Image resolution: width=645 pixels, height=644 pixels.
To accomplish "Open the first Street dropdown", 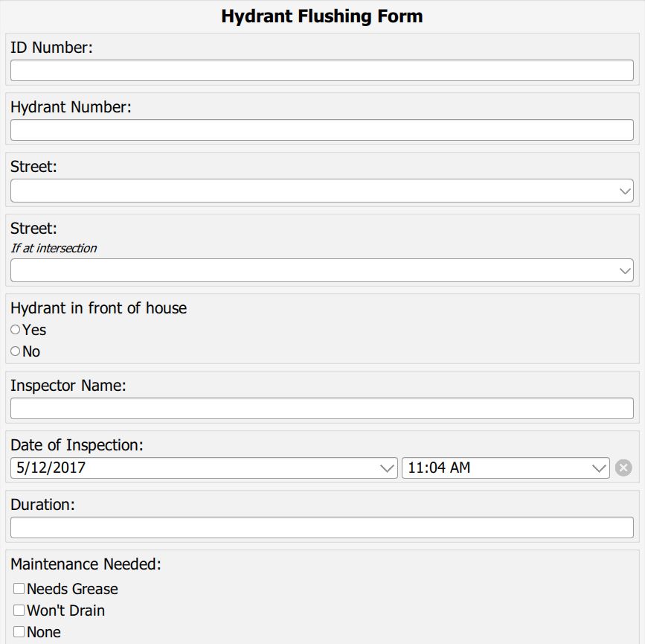I will (624, 191).
